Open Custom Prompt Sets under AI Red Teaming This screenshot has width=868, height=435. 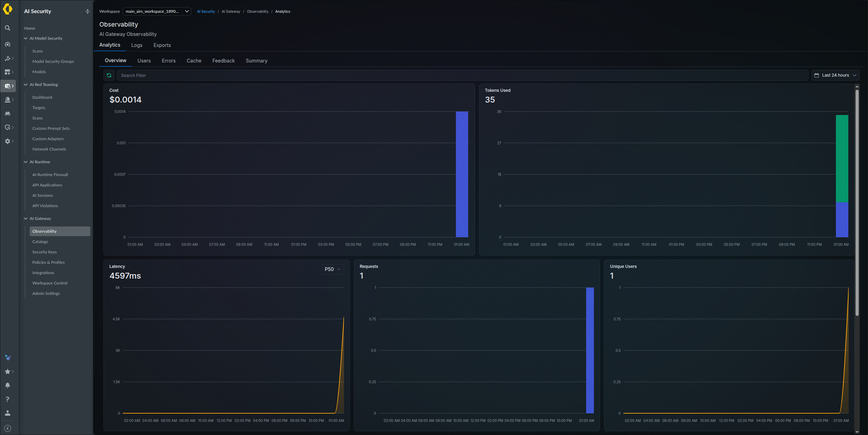[51, 129]
